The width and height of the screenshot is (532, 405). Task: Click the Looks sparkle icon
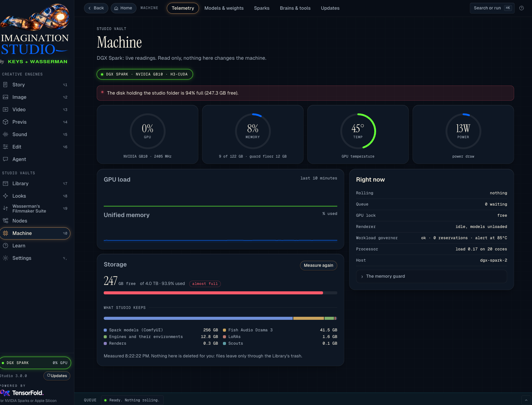[x=5, y=196]
